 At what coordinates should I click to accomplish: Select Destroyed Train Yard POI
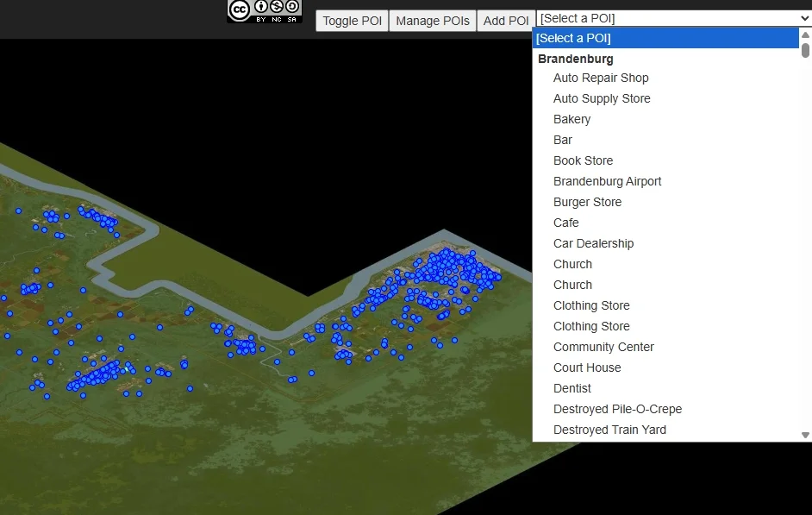pyautogui.click(x=666, y=430)
